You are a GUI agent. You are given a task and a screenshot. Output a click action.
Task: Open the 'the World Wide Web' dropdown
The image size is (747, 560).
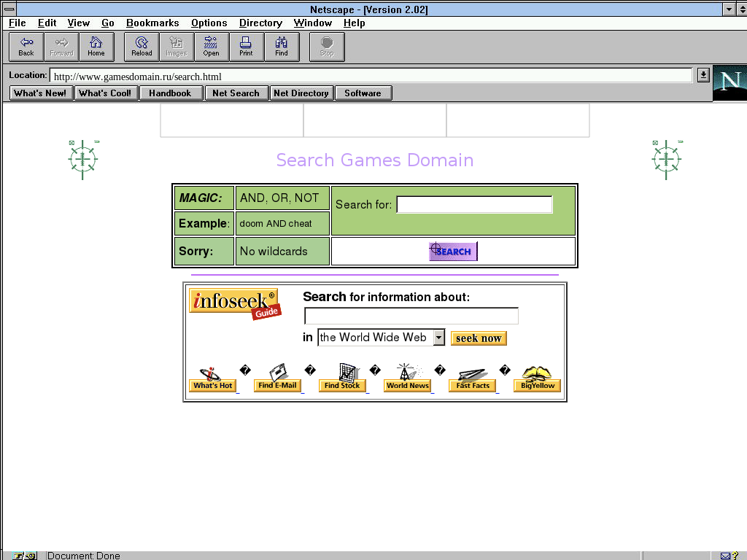coord(438,338)
